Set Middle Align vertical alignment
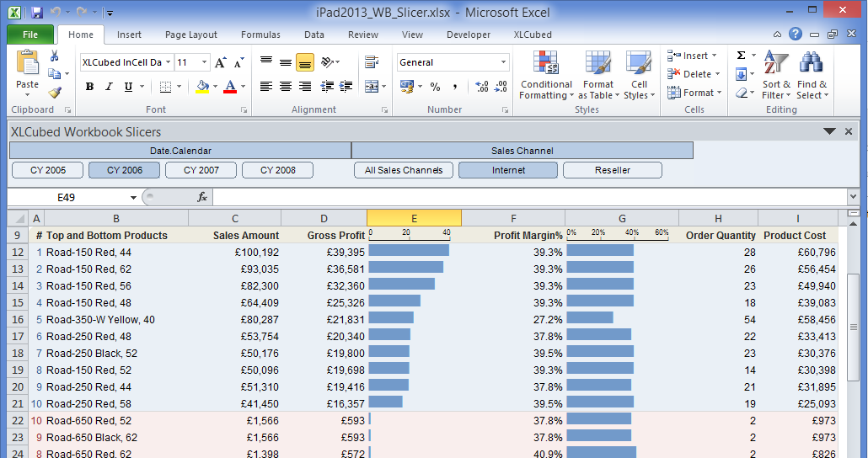The width and height of the screenshot is (868, 458). pos(286,62)
